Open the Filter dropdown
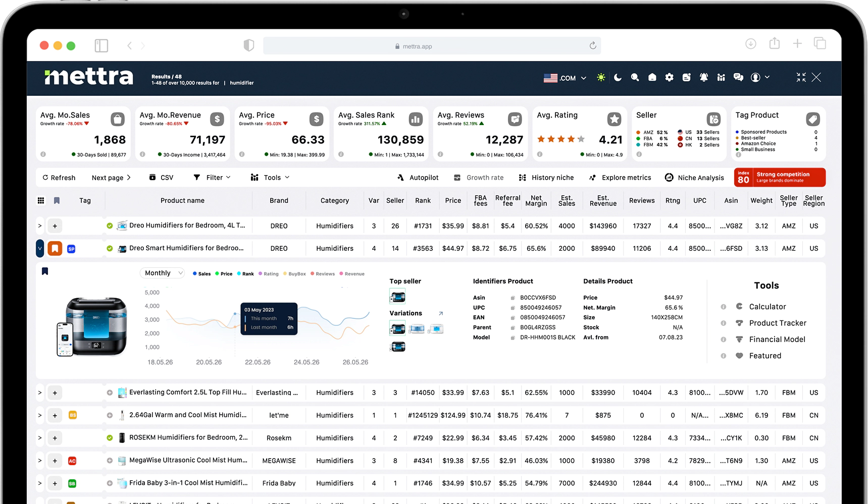This screenshot has height=504, width=868. (x=212, y=178)
